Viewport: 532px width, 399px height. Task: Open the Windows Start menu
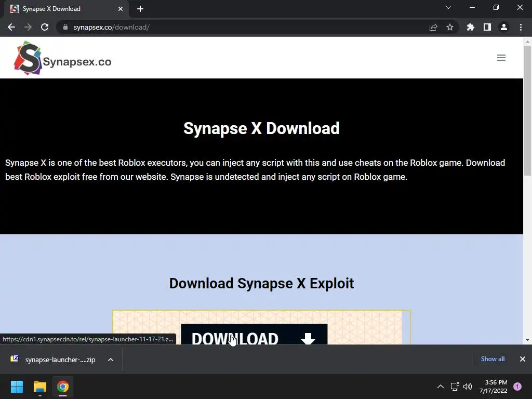tap(17, 387)
